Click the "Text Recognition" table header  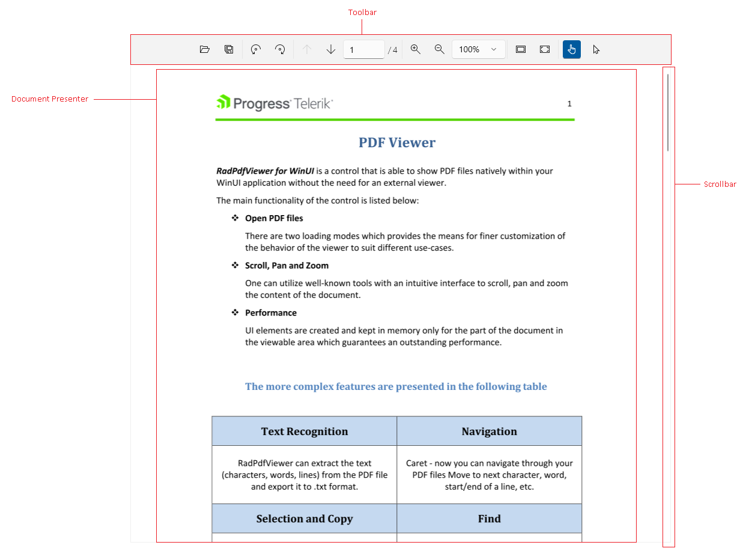tap(305, 431)
